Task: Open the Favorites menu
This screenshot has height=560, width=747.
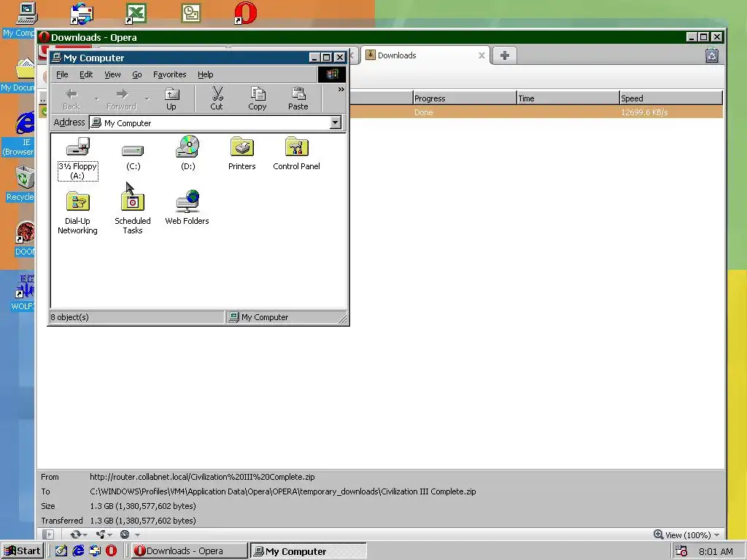Action: pos(169,74)
